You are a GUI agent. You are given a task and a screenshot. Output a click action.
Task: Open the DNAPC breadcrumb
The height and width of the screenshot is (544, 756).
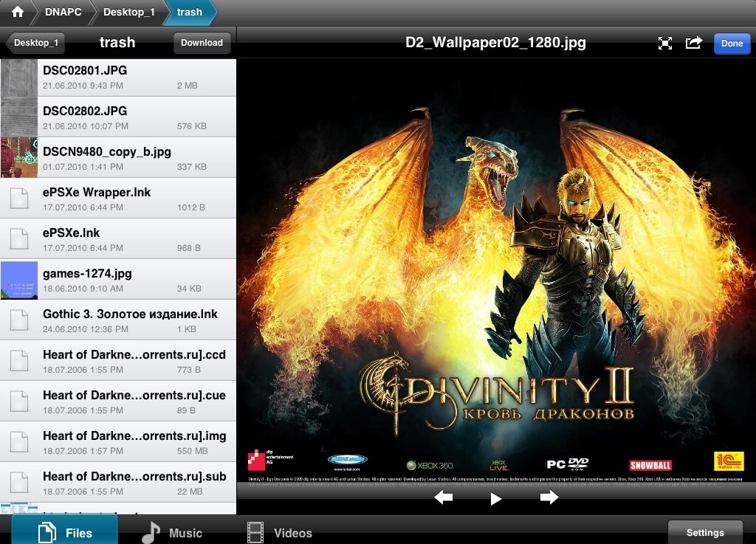point(63,12)
